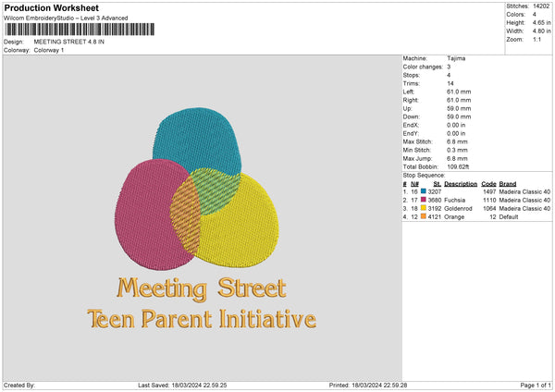Click the Trims value 14
This screenshot has width=555, height=392.
click(450, 83)
